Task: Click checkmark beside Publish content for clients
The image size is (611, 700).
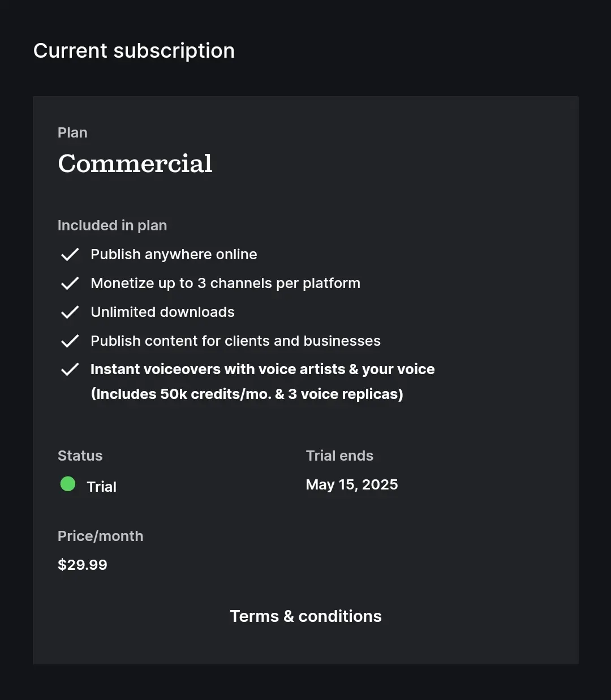Action: coord(70,341)
